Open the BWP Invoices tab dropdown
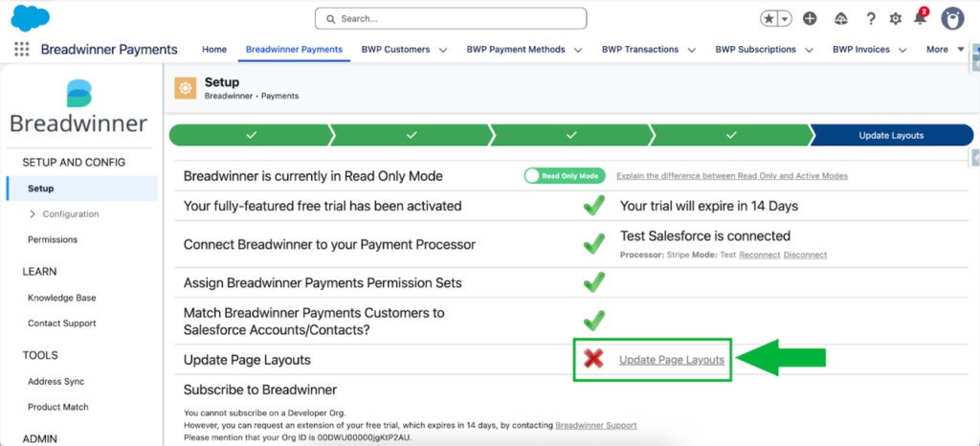 pyautogui.click(x=902, y=50)
